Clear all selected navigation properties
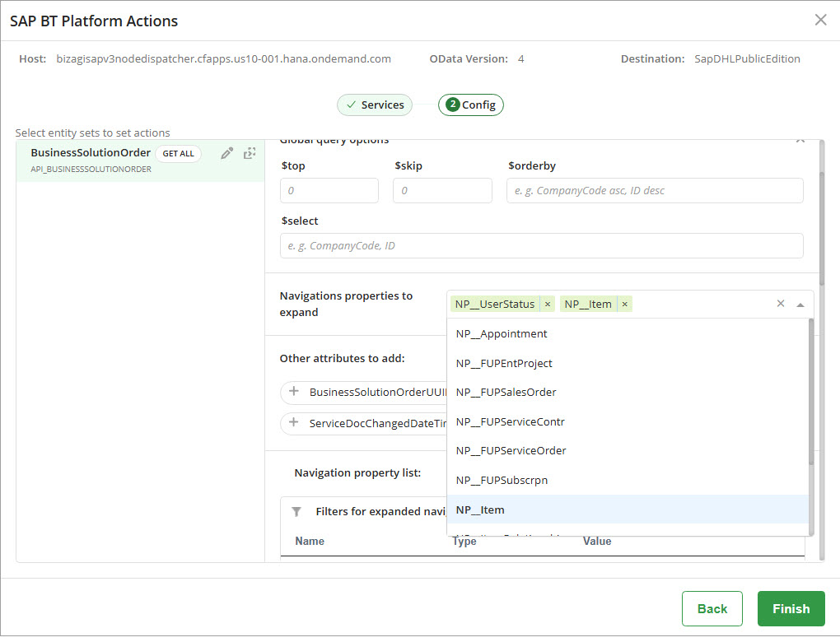Screen dimensions: 840x642 coord(781,304)
